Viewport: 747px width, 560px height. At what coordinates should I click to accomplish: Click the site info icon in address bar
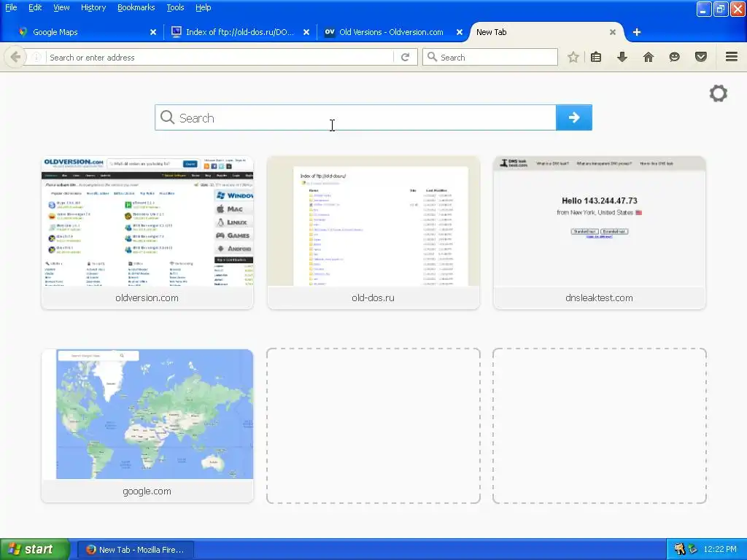point(36,58)
